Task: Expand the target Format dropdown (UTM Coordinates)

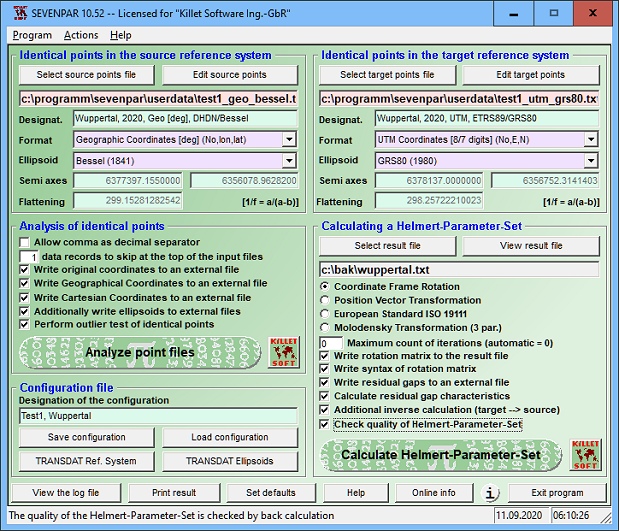Action: pos(591,139)
